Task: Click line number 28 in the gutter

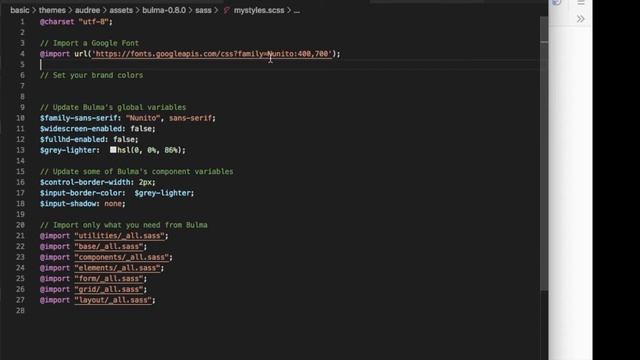Action: pos(20,311)
